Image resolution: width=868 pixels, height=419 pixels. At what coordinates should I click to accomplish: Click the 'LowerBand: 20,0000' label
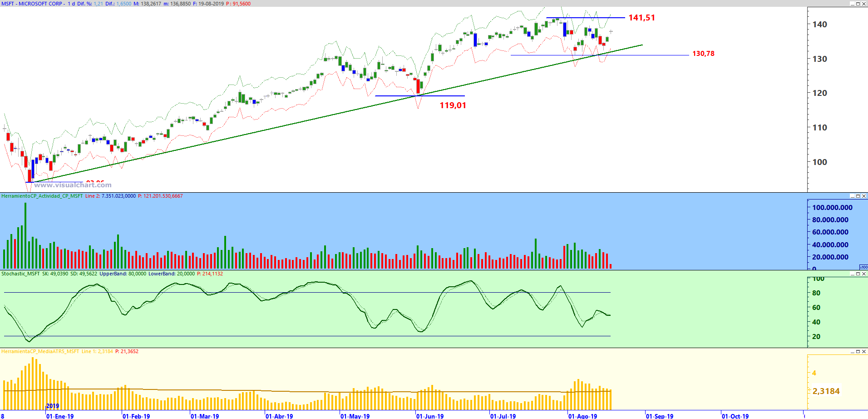172,274
